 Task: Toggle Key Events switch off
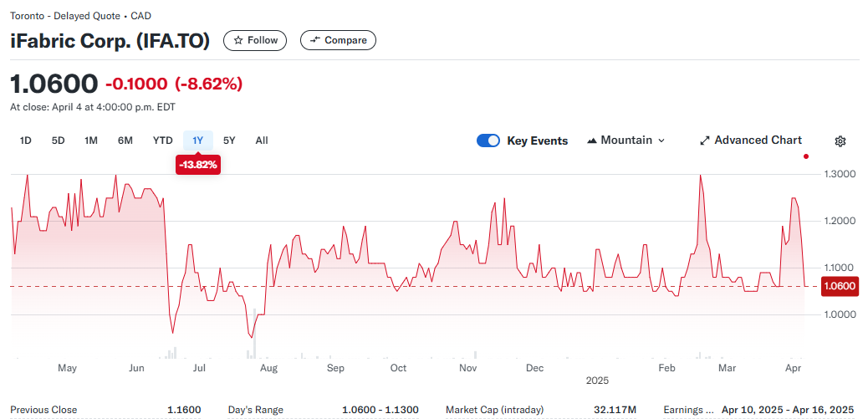[488, 141]
